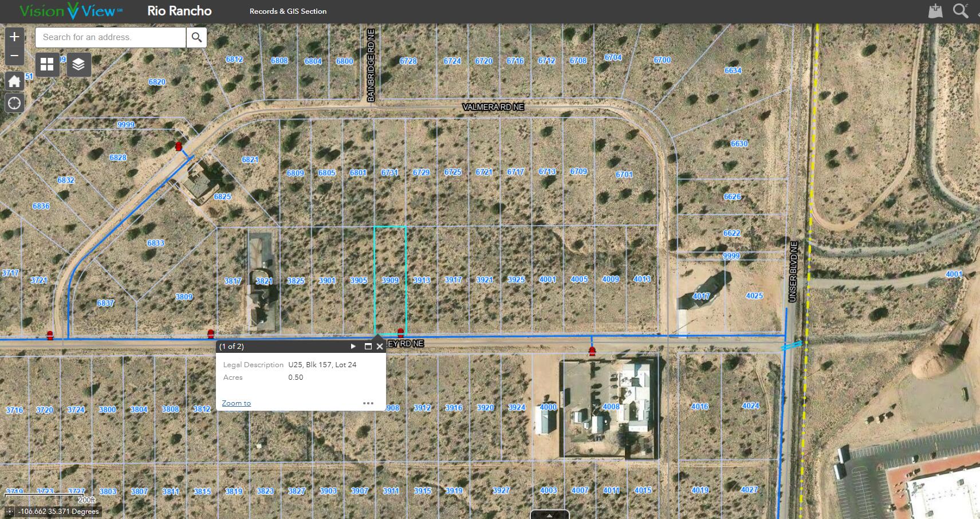The height and width of the screenshot is (519, 980).
Task: Expand the attribute table handle at bottom
Action: (x=549, y=514)
